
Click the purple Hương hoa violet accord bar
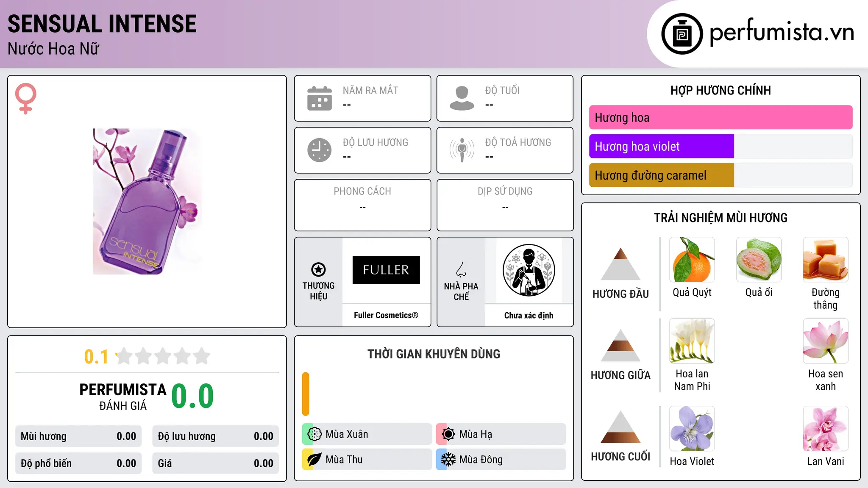[x=662, y=146]
